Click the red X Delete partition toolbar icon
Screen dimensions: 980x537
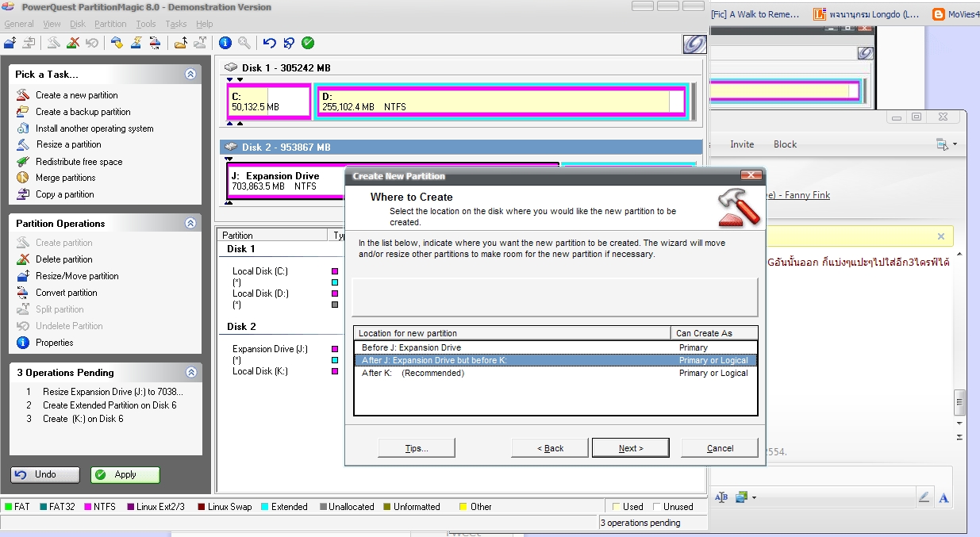click(73, 43)
